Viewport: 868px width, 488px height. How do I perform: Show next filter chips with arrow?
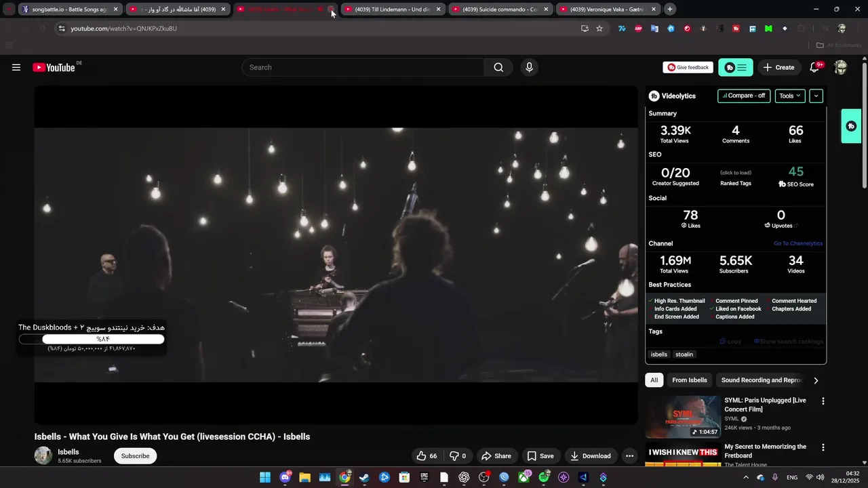click(x=816, y=380)
